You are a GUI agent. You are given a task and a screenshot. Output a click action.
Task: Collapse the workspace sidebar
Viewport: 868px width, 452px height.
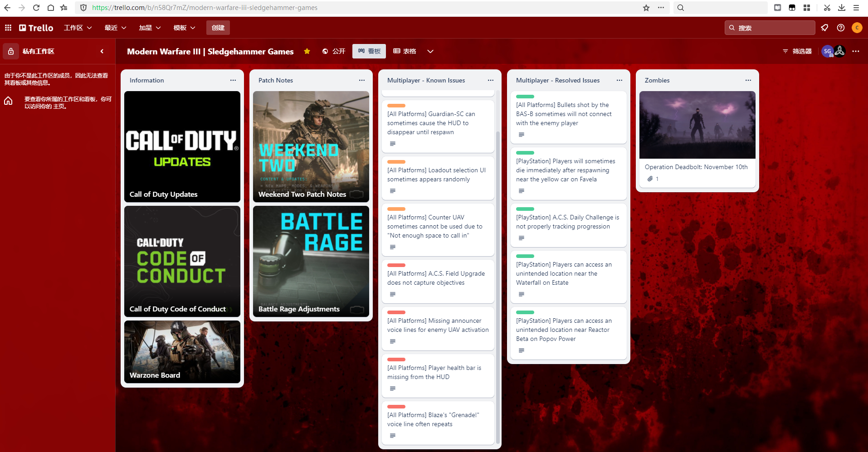click(x=102, y=51)
